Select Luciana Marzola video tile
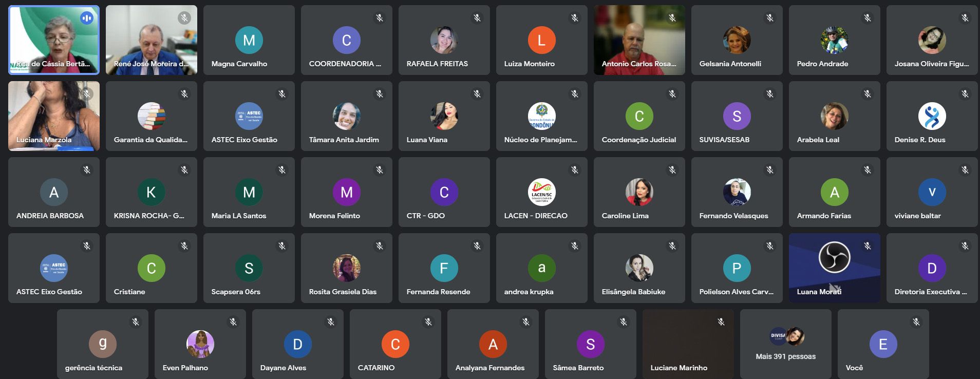 pos(53,116)
